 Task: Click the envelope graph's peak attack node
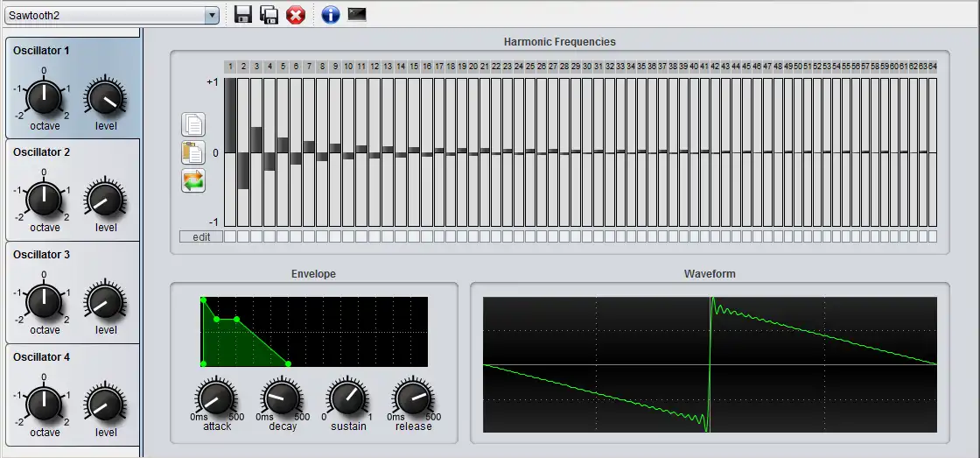(x=203, y=300)
